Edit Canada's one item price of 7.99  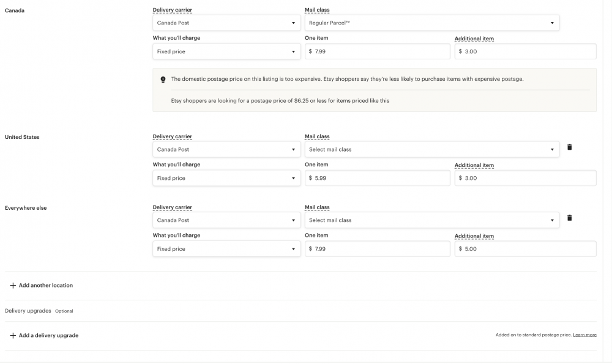378,51
